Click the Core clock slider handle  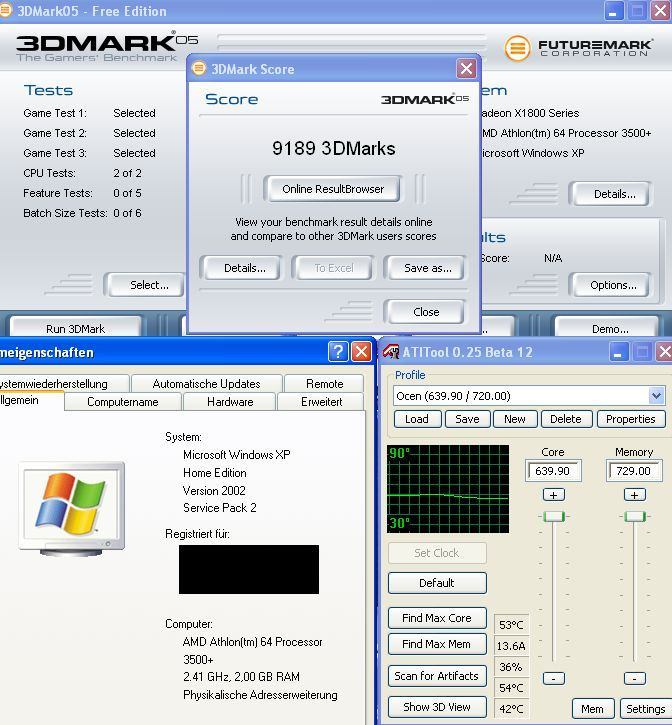(x=553, y=516)
